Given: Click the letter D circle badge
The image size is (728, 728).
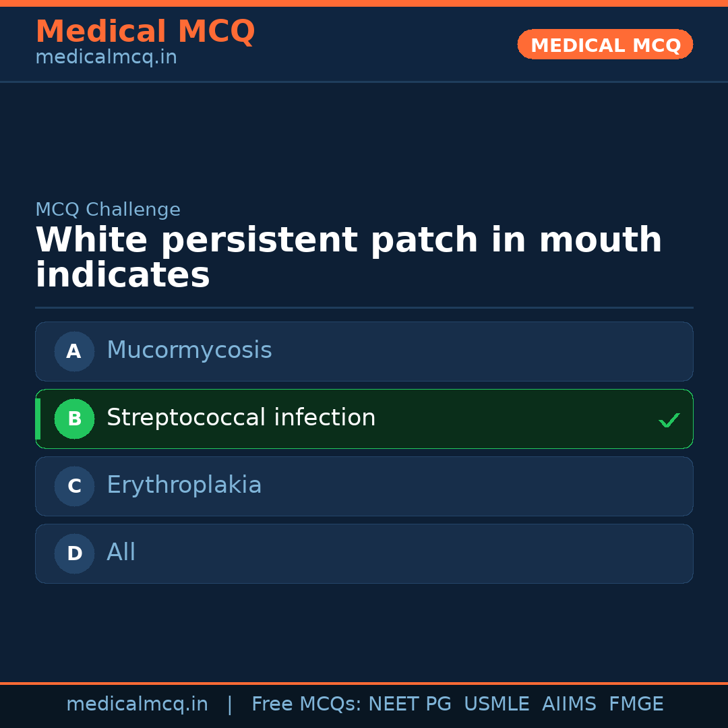Looking at the screenshot, I should (74, 553).
